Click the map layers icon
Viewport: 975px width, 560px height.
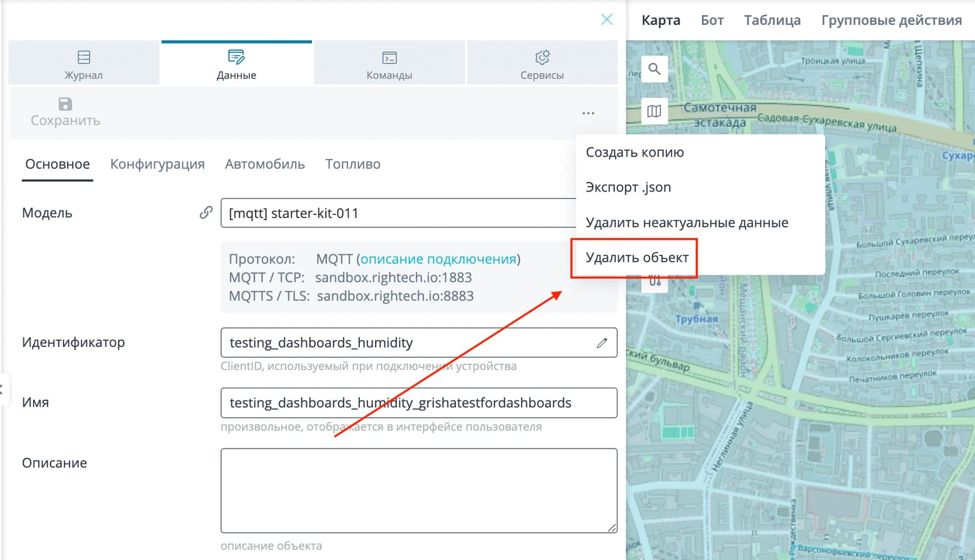(654, 111)
